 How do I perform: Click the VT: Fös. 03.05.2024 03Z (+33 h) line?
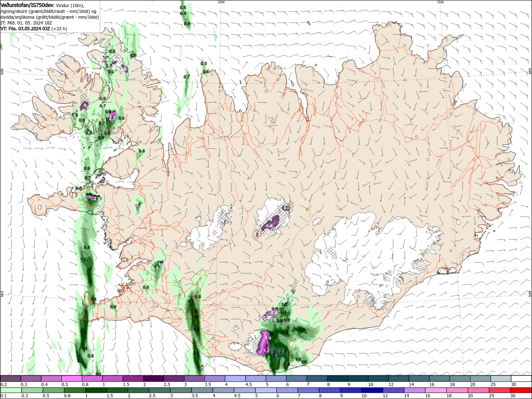34,29
